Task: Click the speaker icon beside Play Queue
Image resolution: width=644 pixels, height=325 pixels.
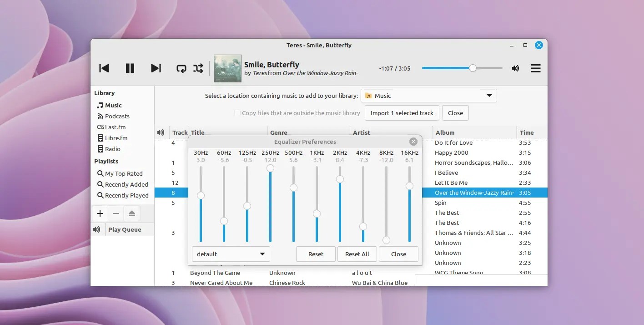Action: tap(97, 229)
